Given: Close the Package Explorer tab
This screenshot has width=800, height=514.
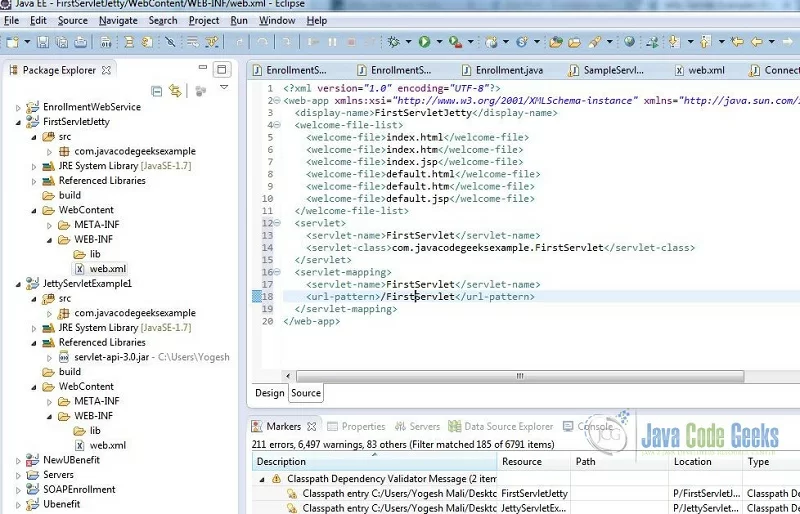Looking at the screenshot, I should (x=106, y=70).
